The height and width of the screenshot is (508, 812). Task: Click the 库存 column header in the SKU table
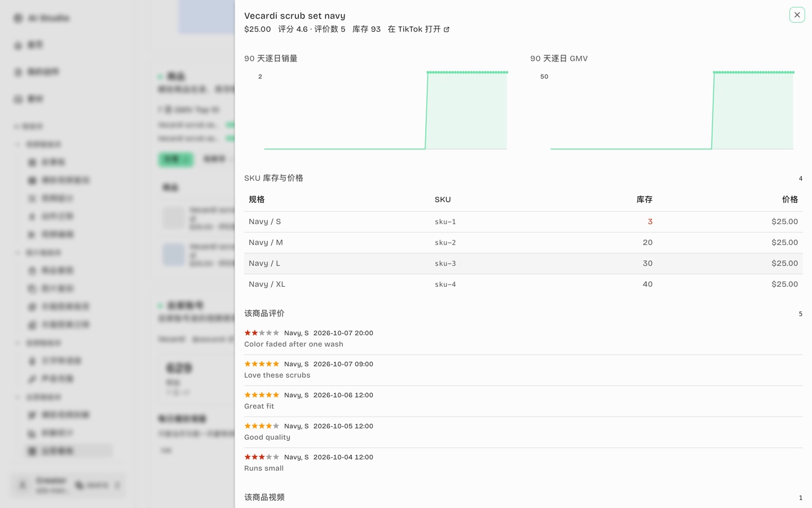[x=645, y=200]
